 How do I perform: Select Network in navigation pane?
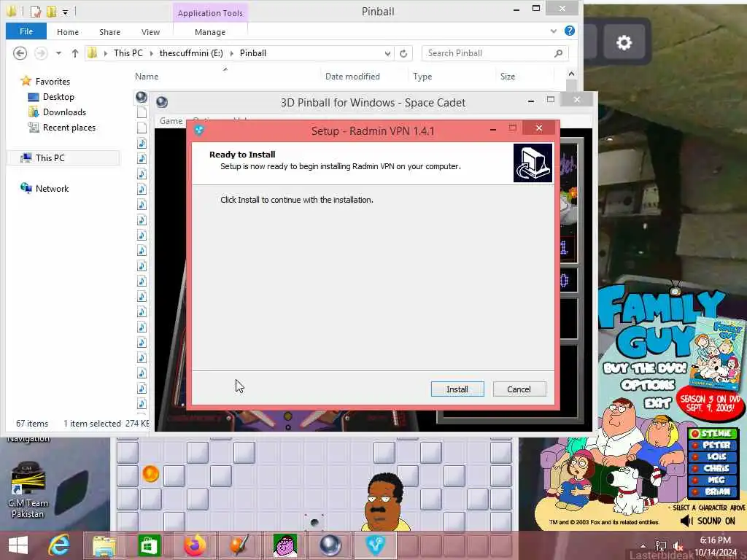click(x=52, y=189)
